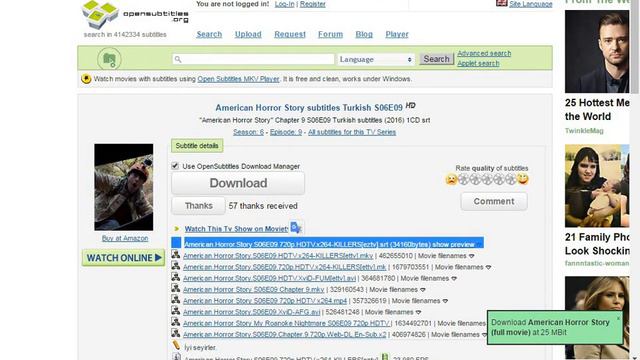The width and height of the screenshot is (640, 360).
Task: Expand Movie filenames for the 357326619 row
Action: click(445, 301)
